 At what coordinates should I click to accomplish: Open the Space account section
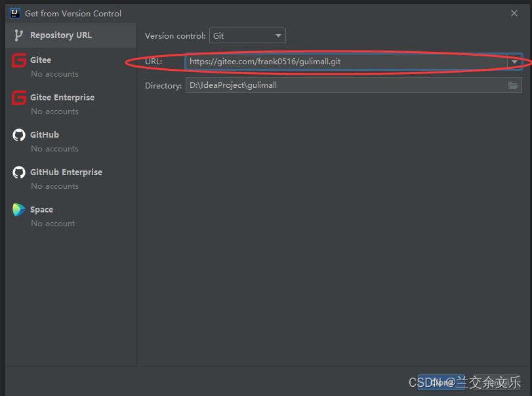(x=71, y=216)
